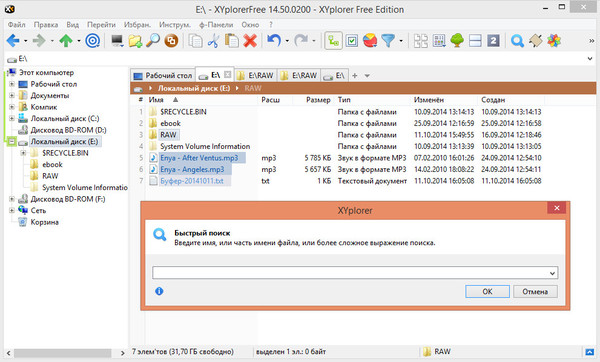The width and height of the screenshot is (600, 362).
Task: Click the thumbnails view toolbar icon
Action: point(421,40)
